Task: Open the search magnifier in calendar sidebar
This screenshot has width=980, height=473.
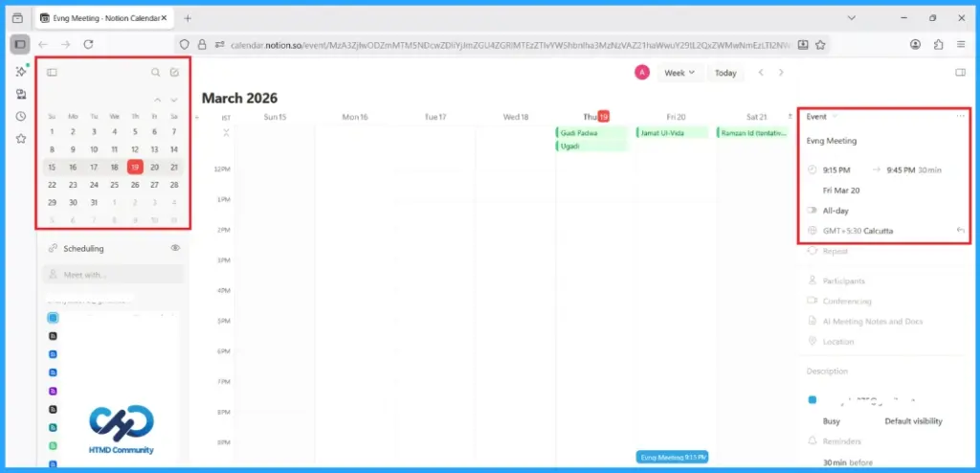Action: click(156, 73)
